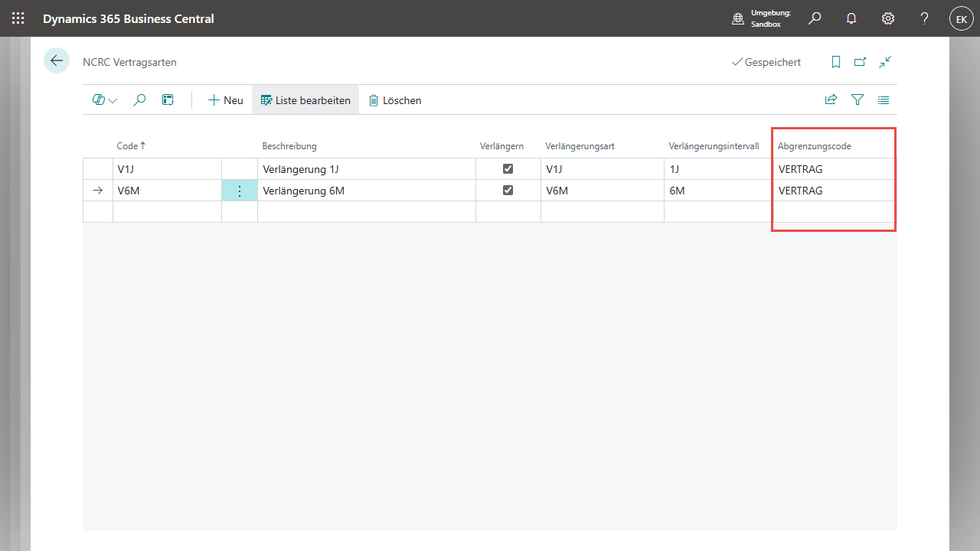Screen dimensions: 980x551
Task: Click the Neu button
Action: point(226,100)
